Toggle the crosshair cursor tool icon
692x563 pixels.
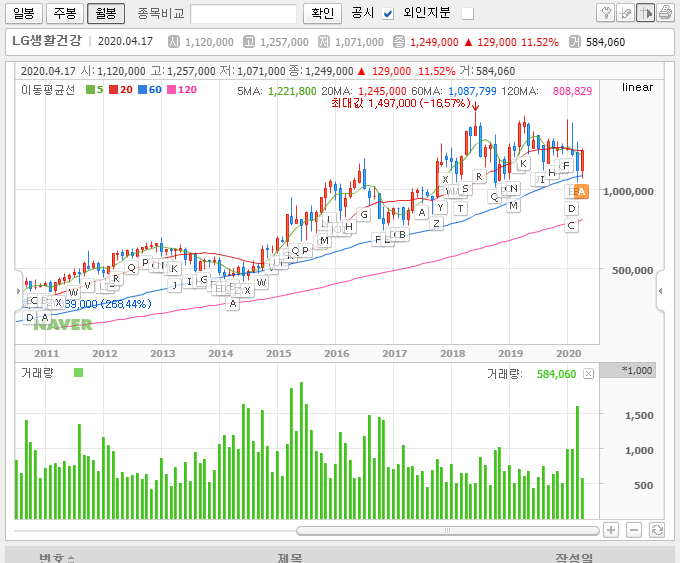point(645,13)
